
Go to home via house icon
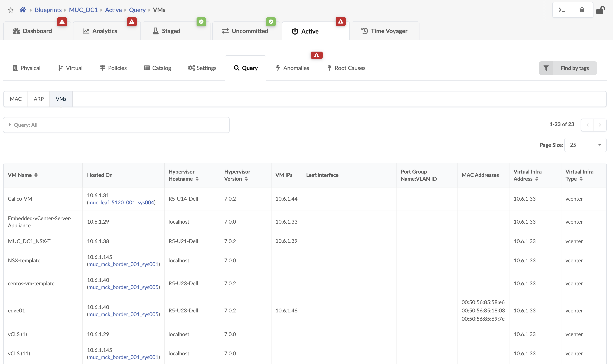point(23,10)
